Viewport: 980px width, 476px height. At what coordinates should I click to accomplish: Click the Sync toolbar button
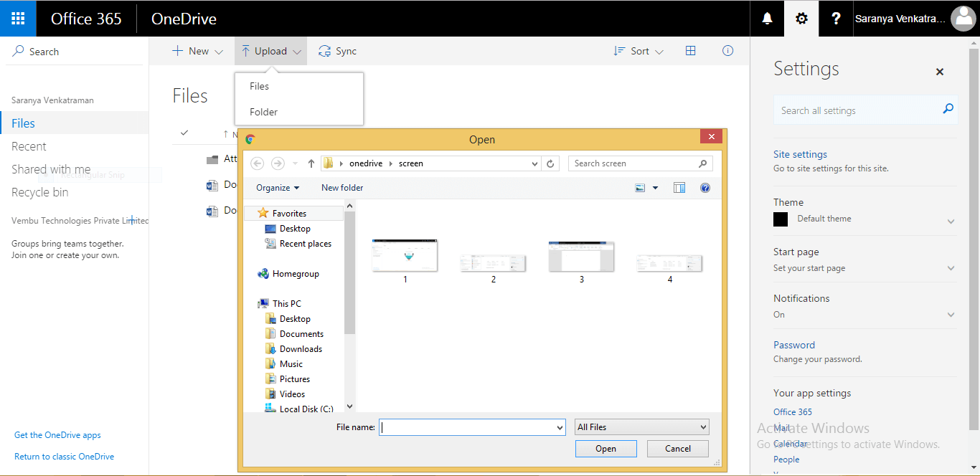337,51
